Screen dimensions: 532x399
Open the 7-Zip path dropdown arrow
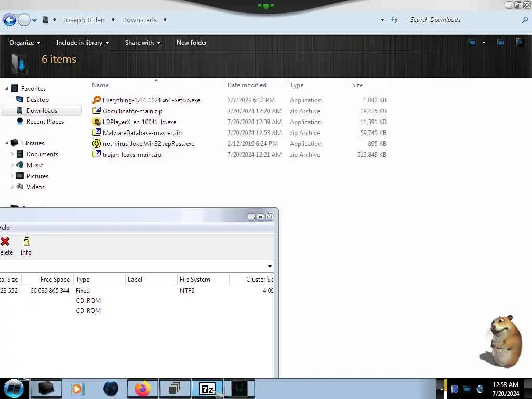(x=270, y=267)
